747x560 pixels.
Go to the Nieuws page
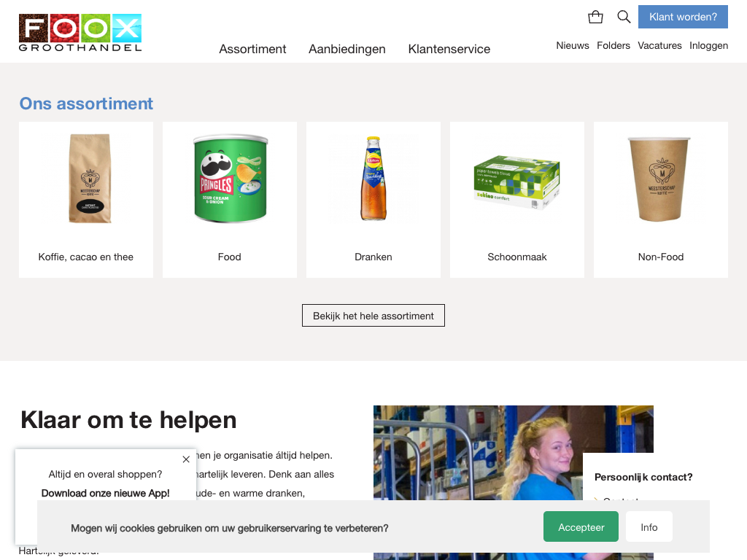tap(573, 45)
